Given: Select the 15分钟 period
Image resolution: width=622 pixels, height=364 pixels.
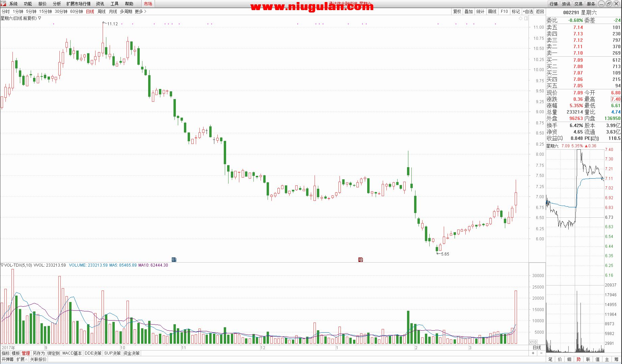Looking at the screenshot, I should pos(46,11).
